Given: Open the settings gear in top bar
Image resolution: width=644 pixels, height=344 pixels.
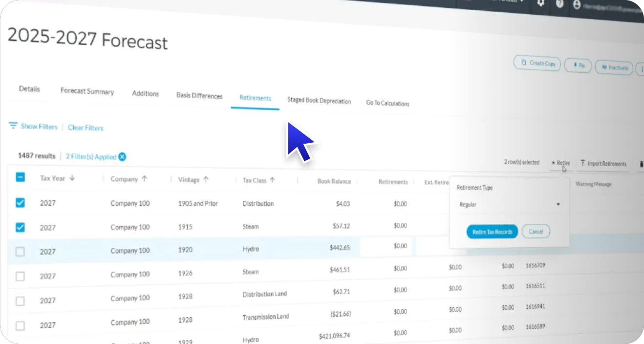Looking at the screenshot, I should (x=540, y=3).
